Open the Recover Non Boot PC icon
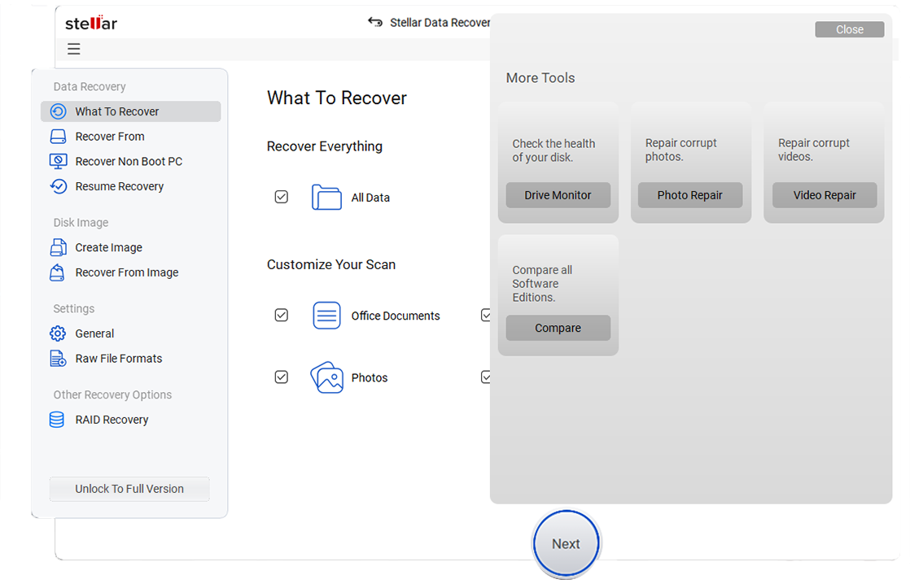 pos(58,161)
